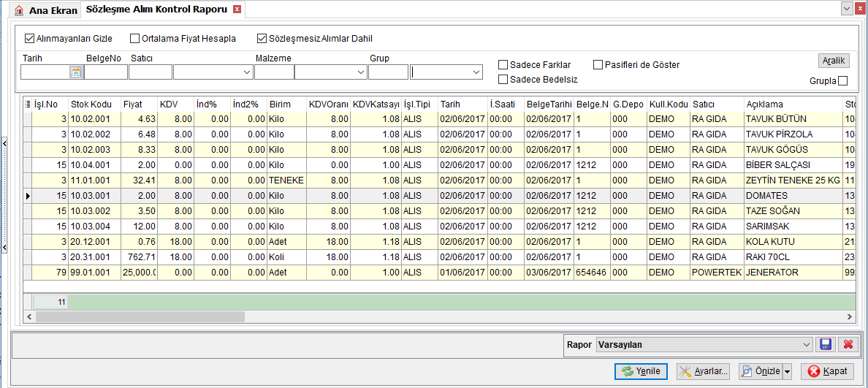Select the TAVUK PİRZOLA row
Screen dimensions: 868x388
pyautogui.click(x=439, y=134)
